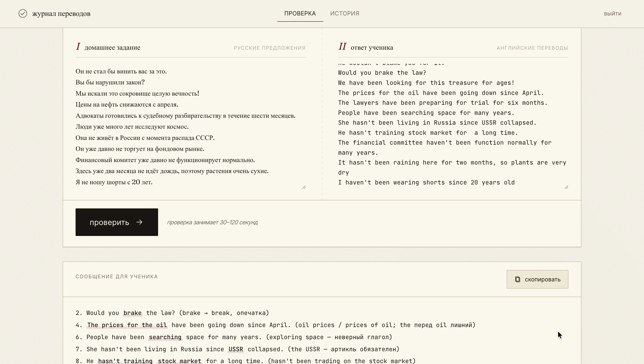Click the line 'Люди уже много лет исследуют космос.'
Viewport: 644px width, 364px height.
click(x=132, y=127)
